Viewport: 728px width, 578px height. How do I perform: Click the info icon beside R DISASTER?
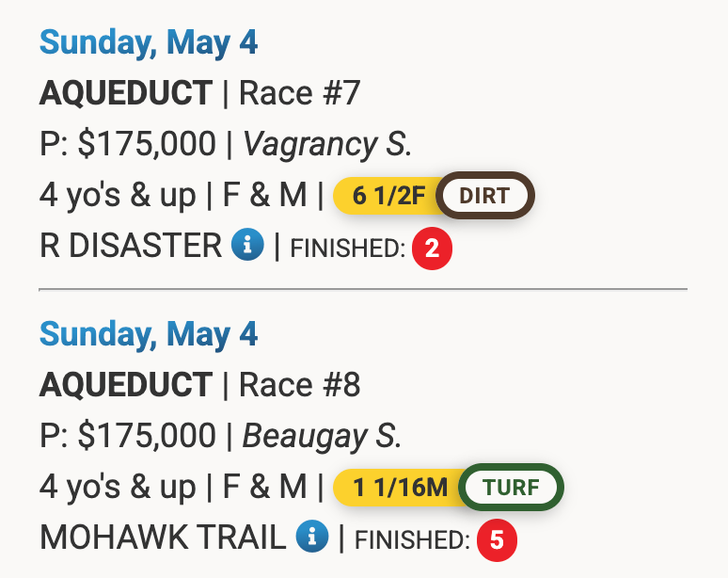pyautogui.click(x=246, y=247)
